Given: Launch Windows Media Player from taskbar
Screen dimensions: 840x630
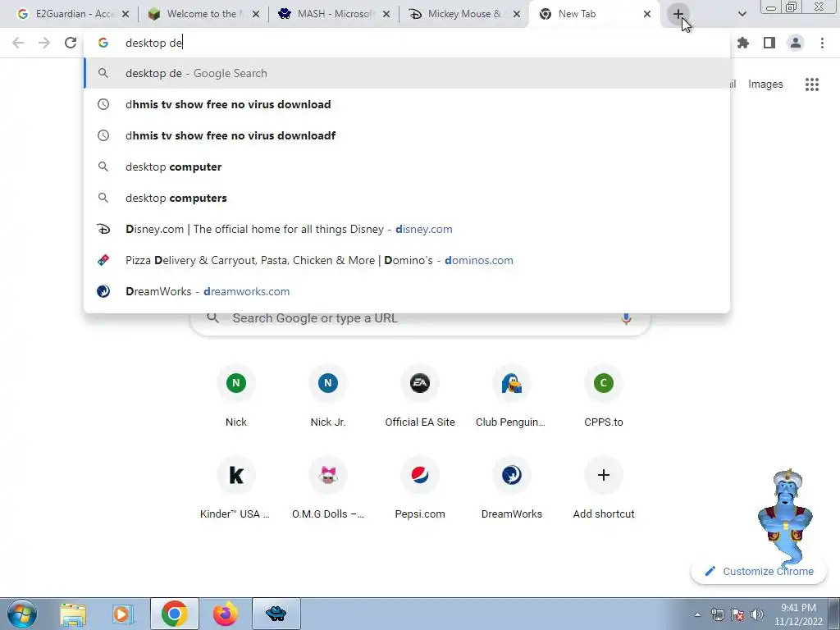Looking at the screenshot, I should click(121, 614).
